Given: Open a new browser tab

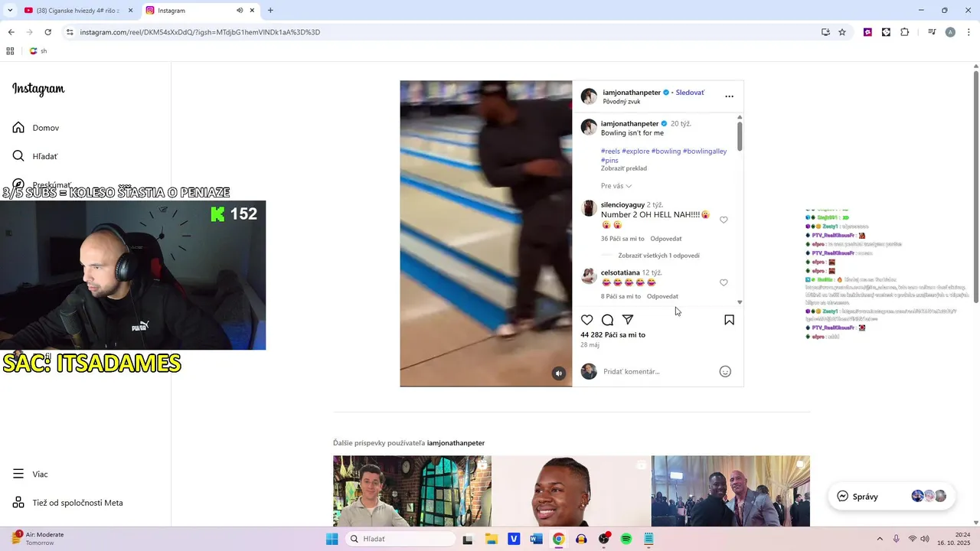Looking at the screenshot, I should 270,11.
